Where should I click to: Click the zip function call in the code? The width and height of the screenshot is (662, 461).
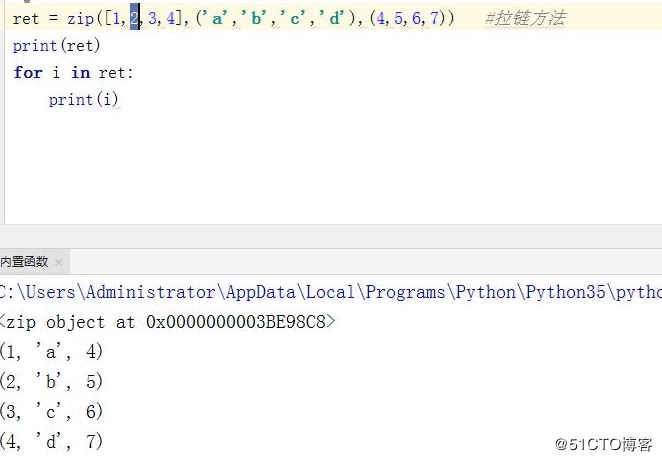pyautogui.click(x=80, y=19)
